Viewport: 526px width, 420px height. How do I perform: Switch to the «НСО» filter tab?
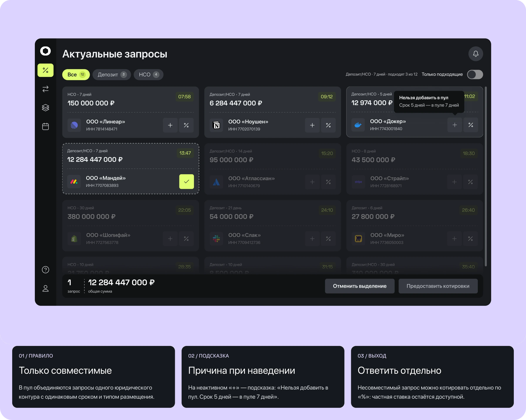click(148, 75)
